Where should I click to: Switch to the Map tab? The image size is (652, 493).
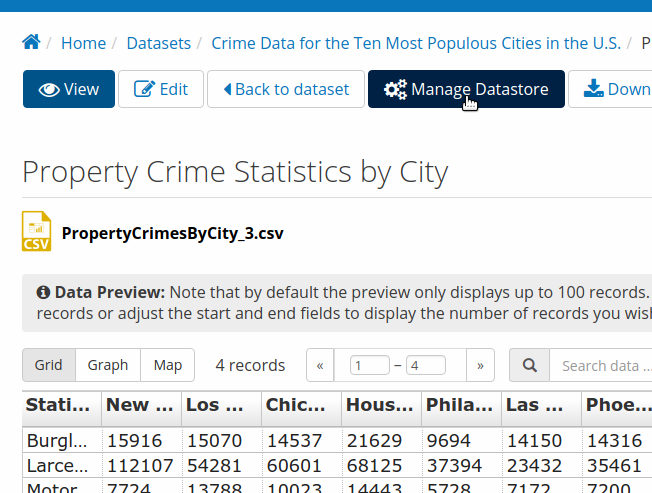(x=168, y=365)
